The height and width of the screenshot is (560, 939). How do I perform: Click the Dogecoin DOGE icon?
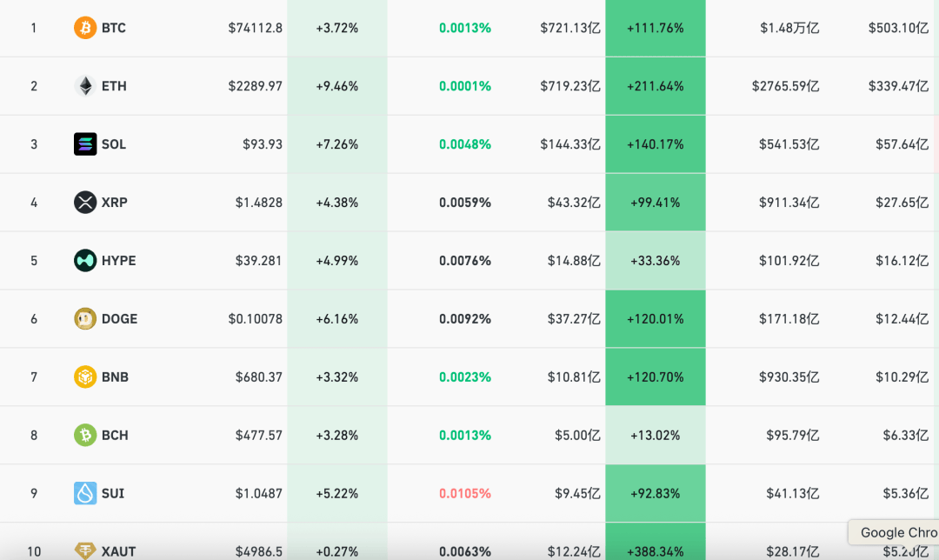(x=85, y=319)
